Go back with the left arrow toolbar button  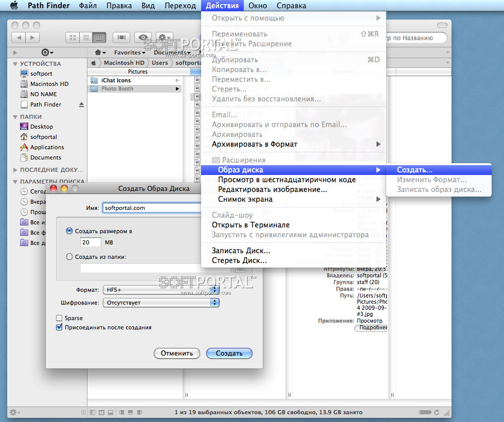(19, 38)
